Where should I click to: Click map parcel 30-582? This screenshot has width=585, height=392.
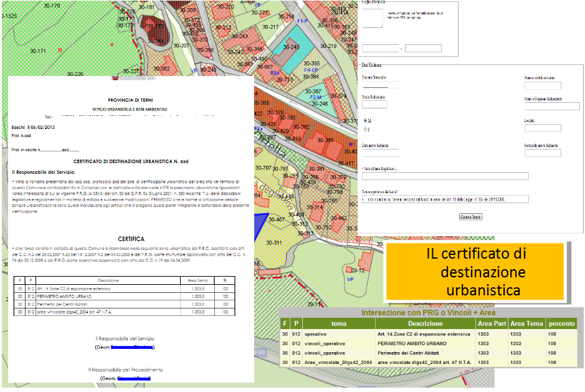click(x=161, y=69)
